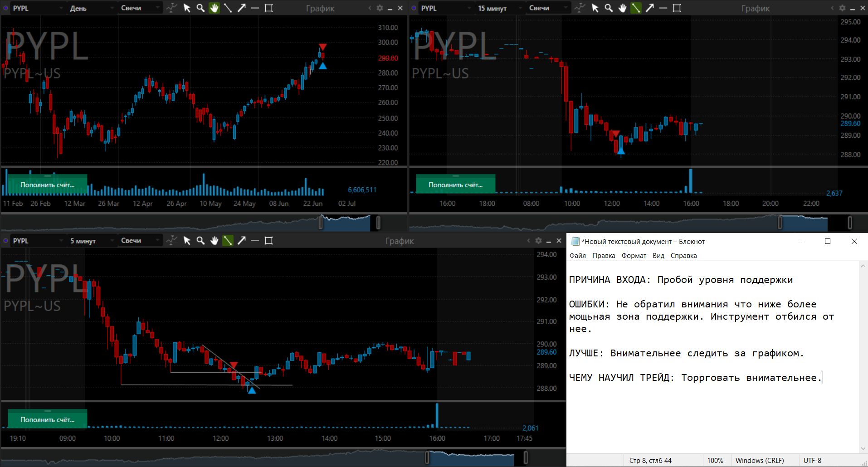The width and height of the screenshot is (868, 467).
Task: Select rectangle tool in 5 минут chart
Action: [x=268, y=240]
